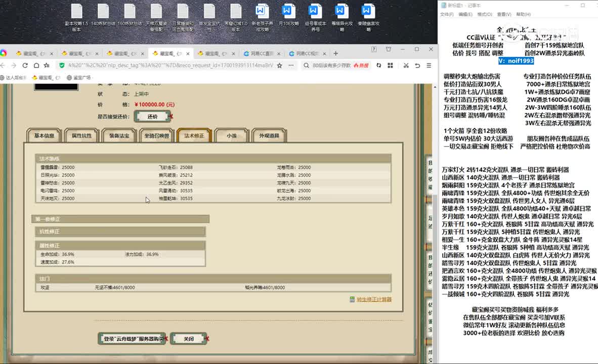Image resolution: width=598 pixels, height=364 pixels.
Task: Click the browser back arrow
Action: (x=3, y=66)
